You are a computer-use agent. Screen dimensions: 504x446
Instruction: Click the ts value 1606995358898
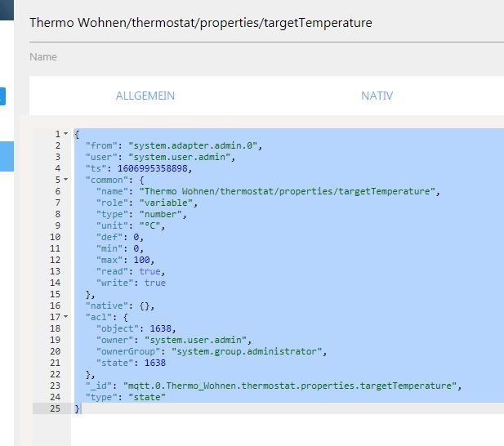point(153,168)
